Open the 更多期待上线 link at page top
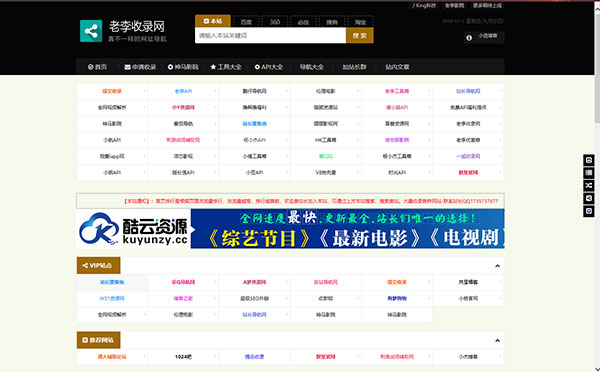The image size is (600, 372). pos(487,5)
